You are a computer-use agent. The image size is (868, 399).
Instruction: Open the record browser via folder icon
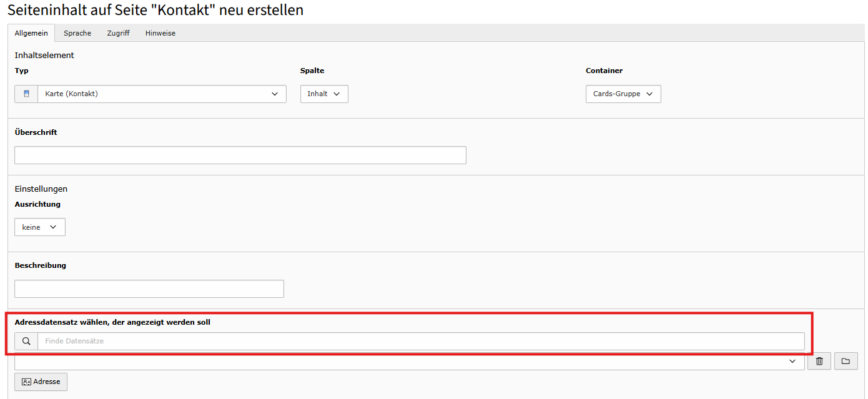pos(846,361)
